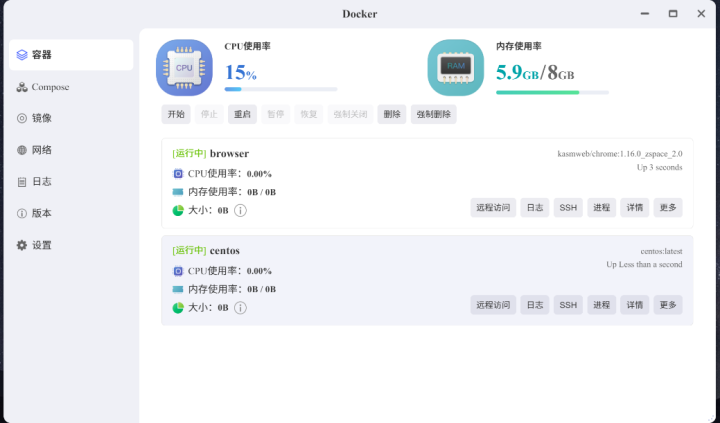
Task: Open SSH for the browser container
Action: tap(567, 208)
